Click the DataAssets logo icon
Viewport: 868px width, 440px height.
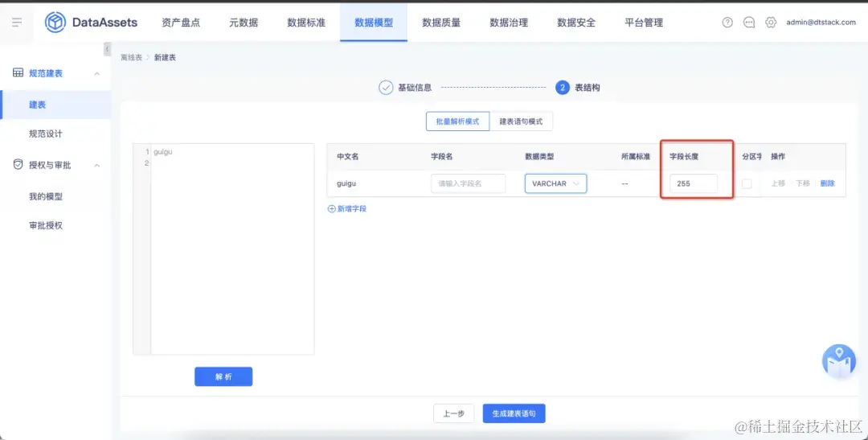(x=55, y=23)
